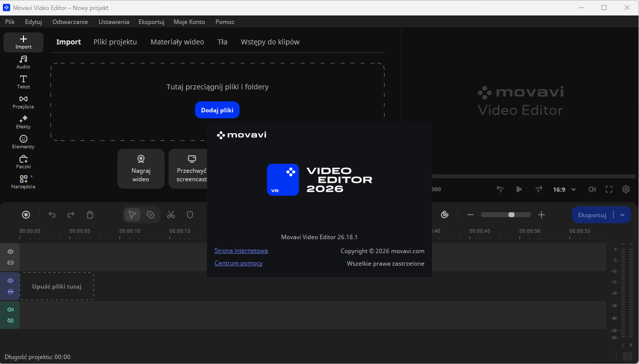The width and height of the screenshot is (639, 364).
Task: Click the blue Eksportuj button
Action: pos(592,215)
